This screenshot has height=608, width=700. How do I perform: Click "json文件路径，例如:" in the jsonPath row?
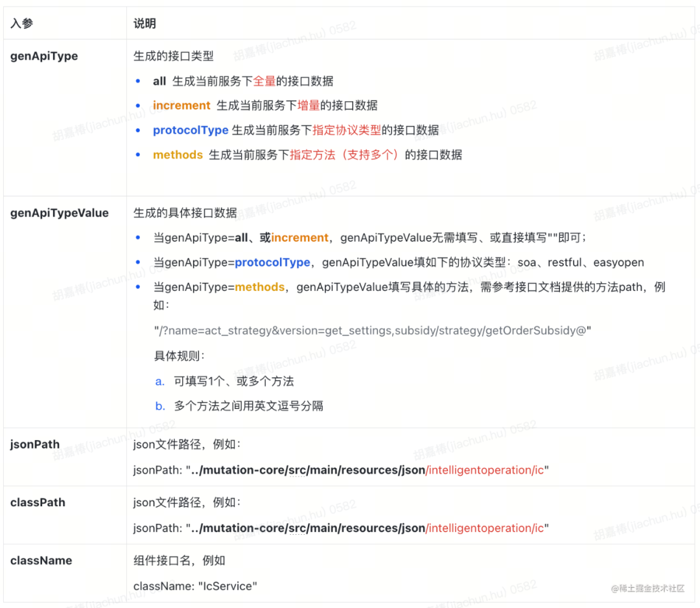pos(187,444)
